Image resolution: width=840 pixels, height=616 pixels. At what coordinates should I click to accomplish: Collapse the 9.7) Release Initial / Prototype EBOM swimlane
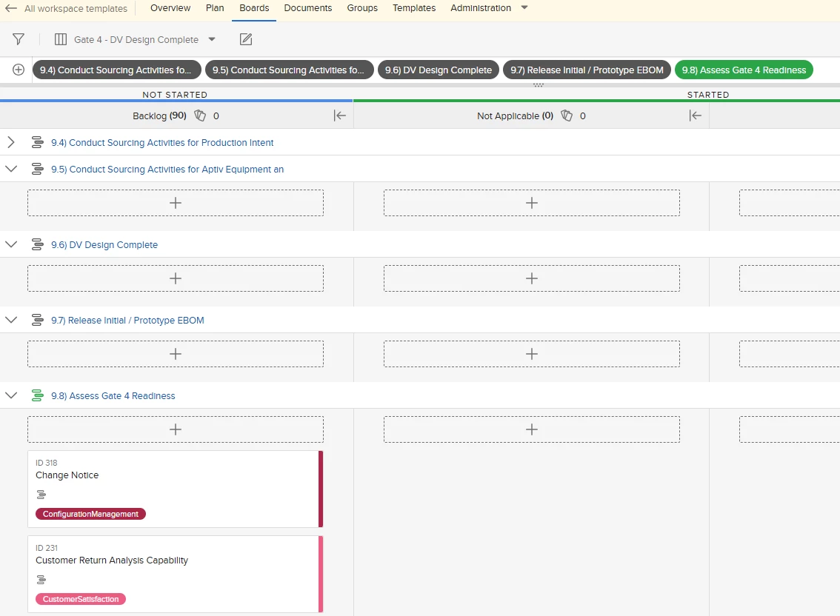[x=10, y=320]
